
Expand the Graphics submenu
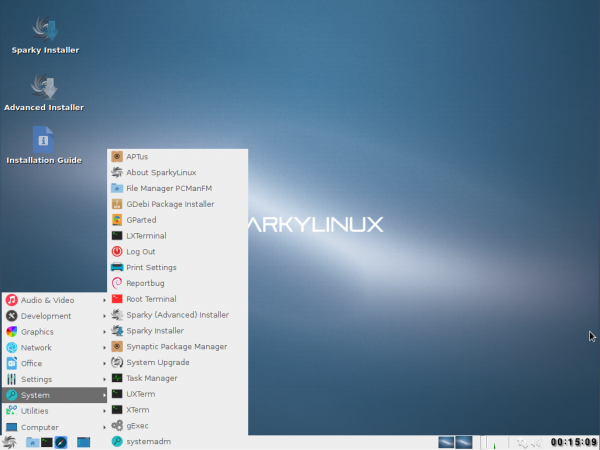(x=55, y=332)
